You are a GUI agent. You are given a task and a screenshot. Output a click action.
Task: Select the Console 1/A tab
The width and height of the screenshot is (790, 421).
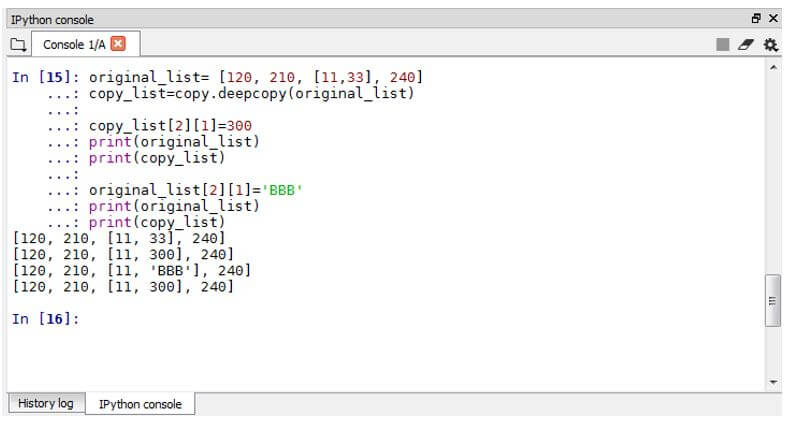(86, 44)
